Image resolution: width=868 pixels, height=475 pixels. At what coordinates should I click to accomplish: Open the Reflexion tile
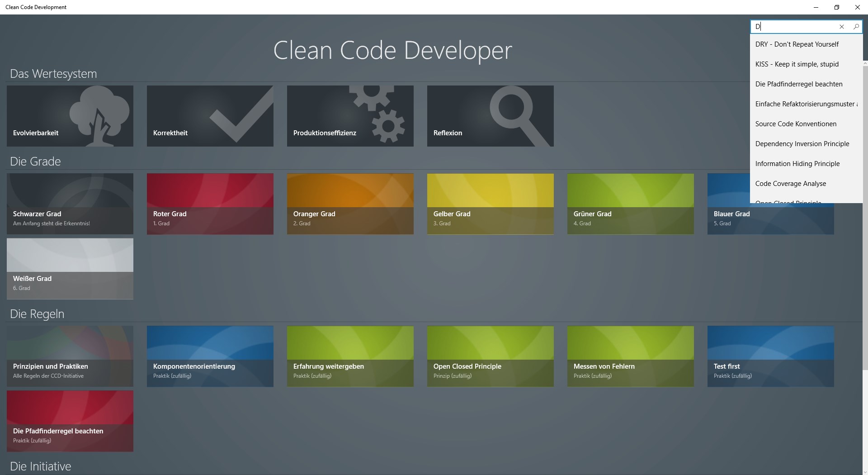pos(491,116)
